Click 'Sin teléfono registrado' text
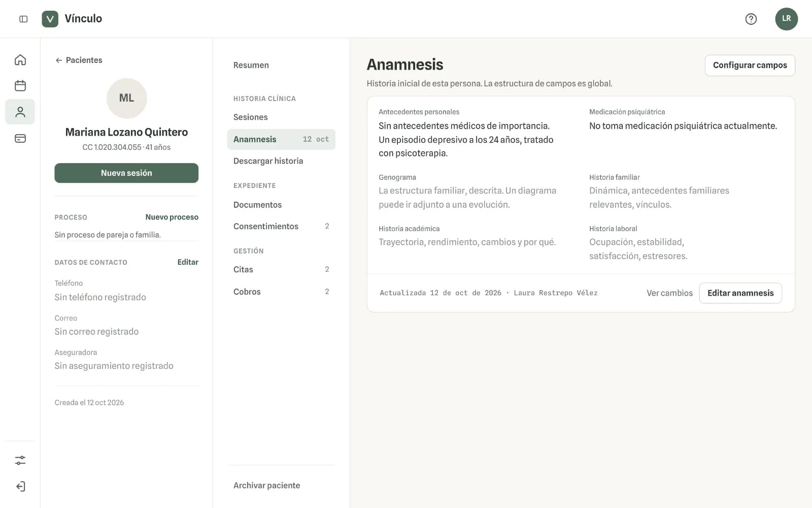 pyautogui.click(x=100, y=297)
